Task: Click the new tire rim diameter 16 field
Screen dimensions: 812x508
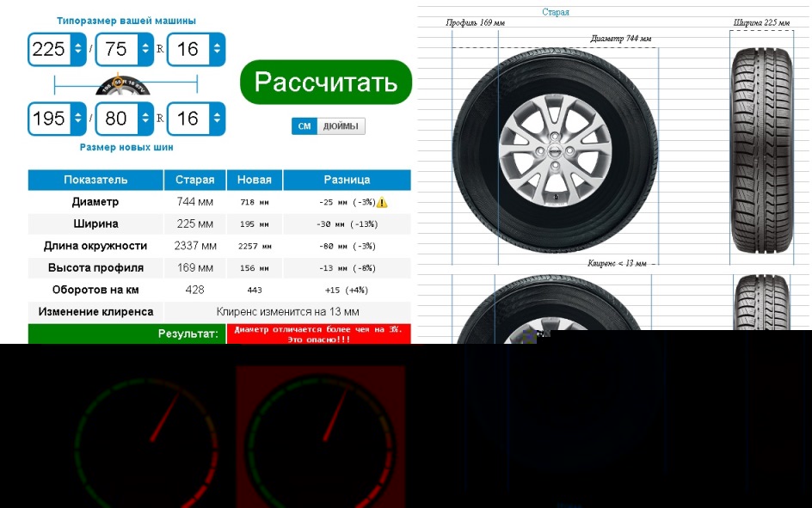Action: [188, 119]
